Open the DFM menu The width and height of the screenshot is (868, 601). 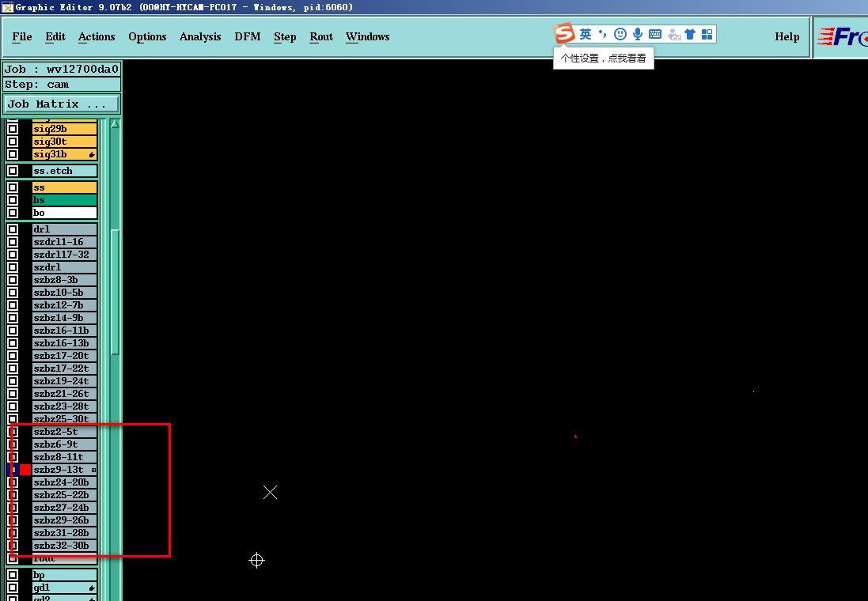(248, 36)
